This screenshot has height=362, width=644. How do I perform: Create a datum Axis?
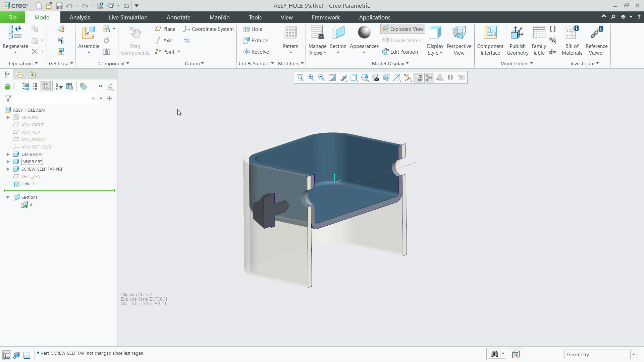tap(164, 41)
